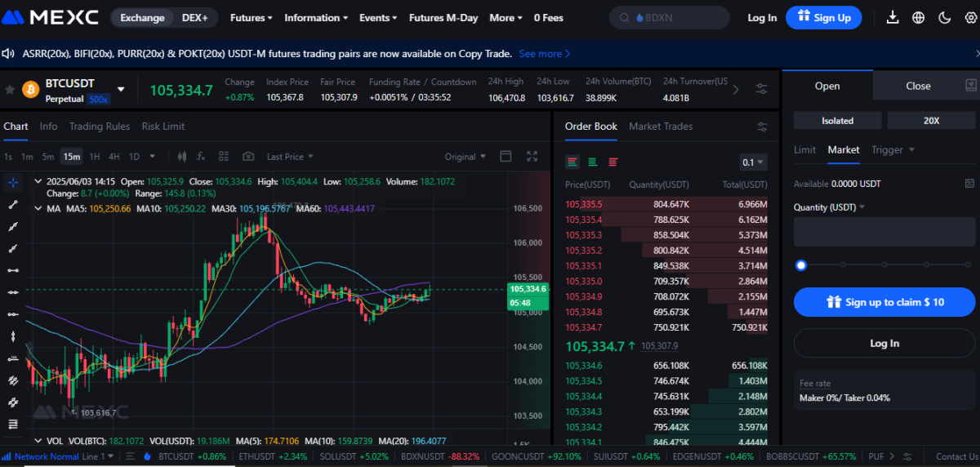980x467 pixels.
Task: Click Sign up to claim $ 10
Action: click(x=884, y=302)
